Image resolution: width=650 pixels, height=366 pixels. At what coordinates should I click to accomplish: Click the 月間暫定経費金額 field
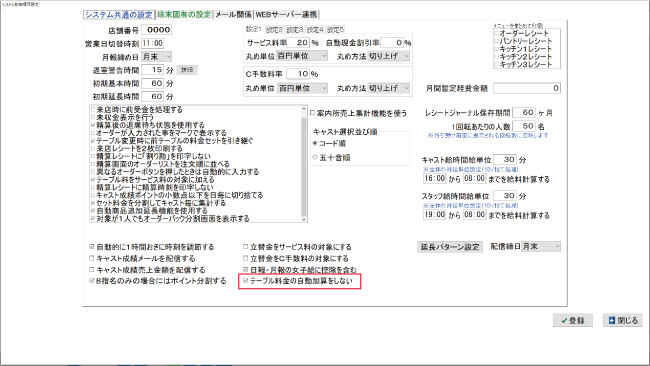[x=527, y=88]
